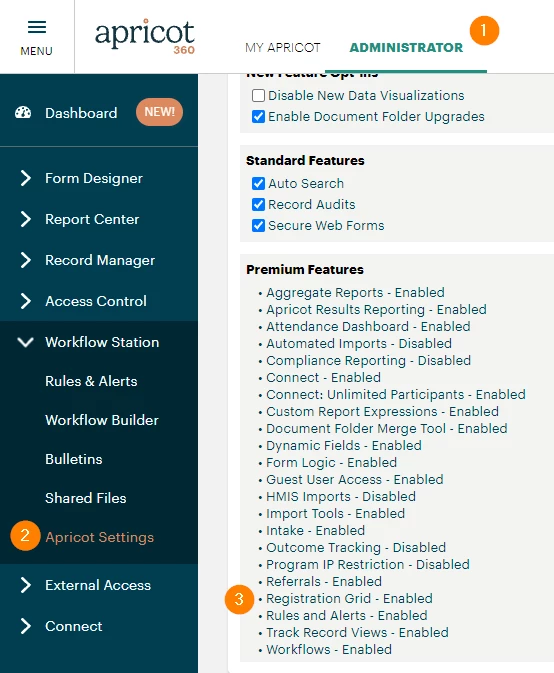Viewport: 554px width, 673px height.
Task: Click 'HMIS Imports - Disabled' text
Action: (341, 497)
